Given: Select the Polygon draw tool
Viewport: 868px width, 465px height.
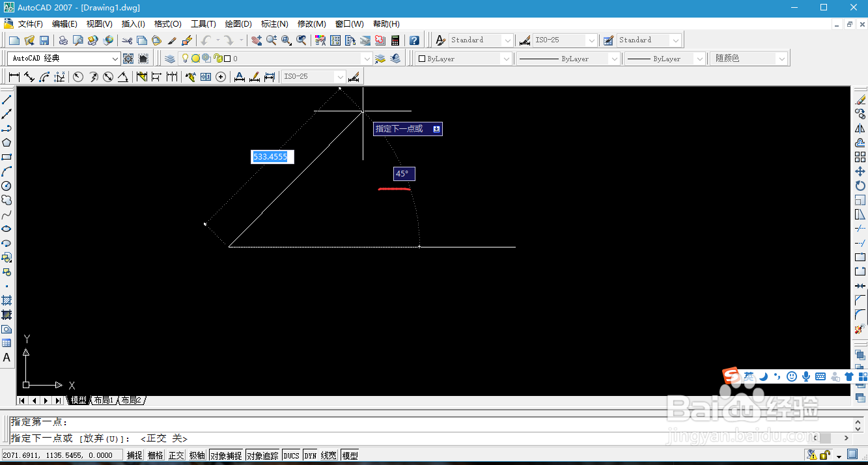Looking at the screenshot, I should tap(7, 143).
